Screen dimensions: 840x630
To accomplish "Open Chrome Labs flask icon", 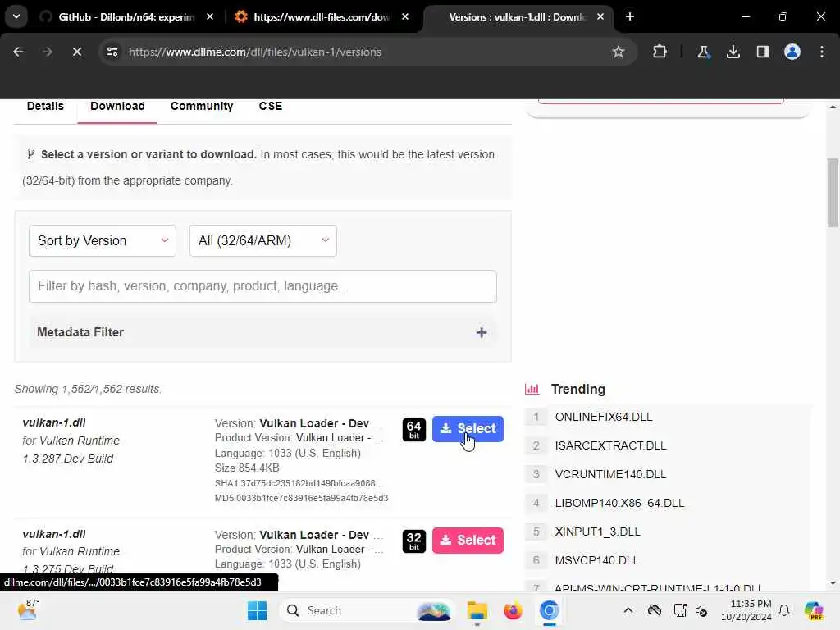I will tap(703, 52).
